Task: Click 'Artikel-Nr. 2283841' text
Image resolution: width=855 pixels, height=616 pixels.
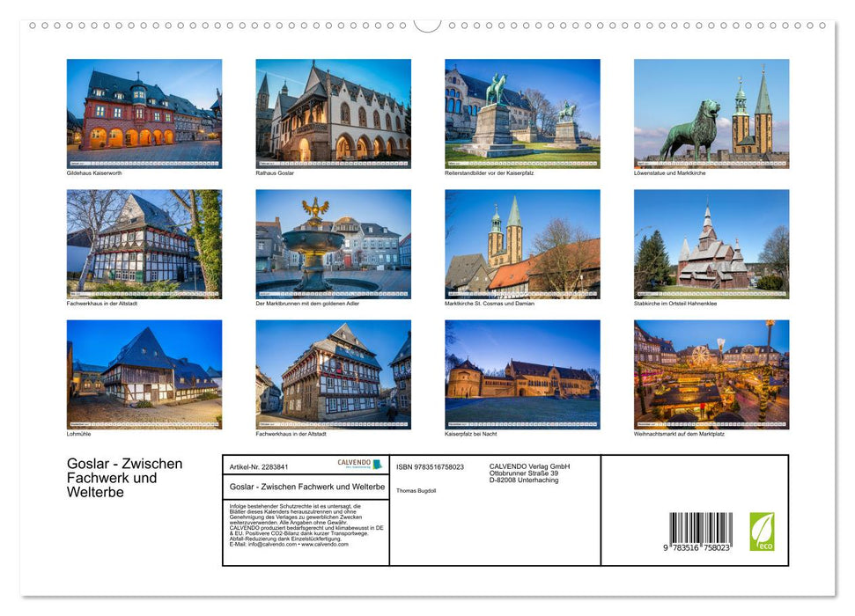Action: coord(259,467)
